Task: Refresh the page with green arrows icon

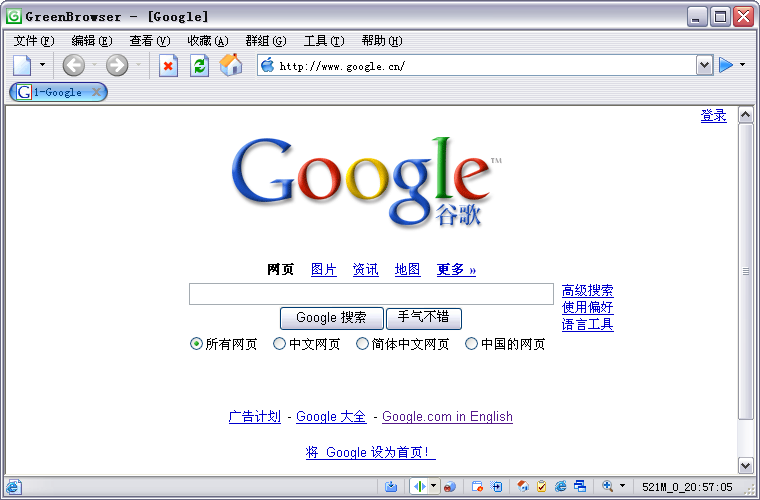Action: (x=199, y=65)
